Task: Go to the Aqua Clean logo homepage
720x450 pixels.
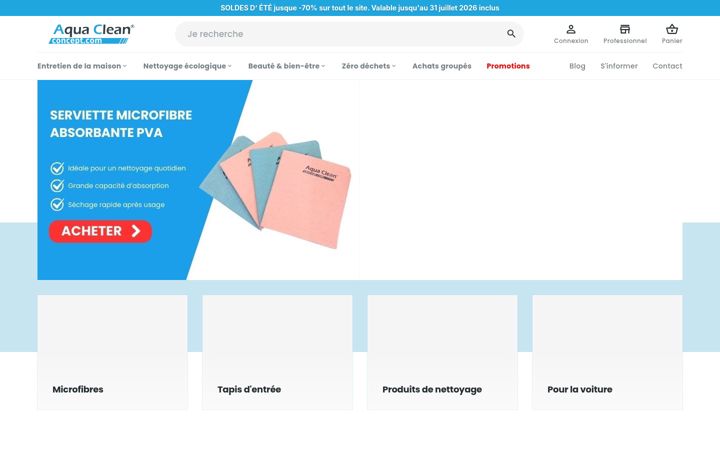Action: (91, 34)
